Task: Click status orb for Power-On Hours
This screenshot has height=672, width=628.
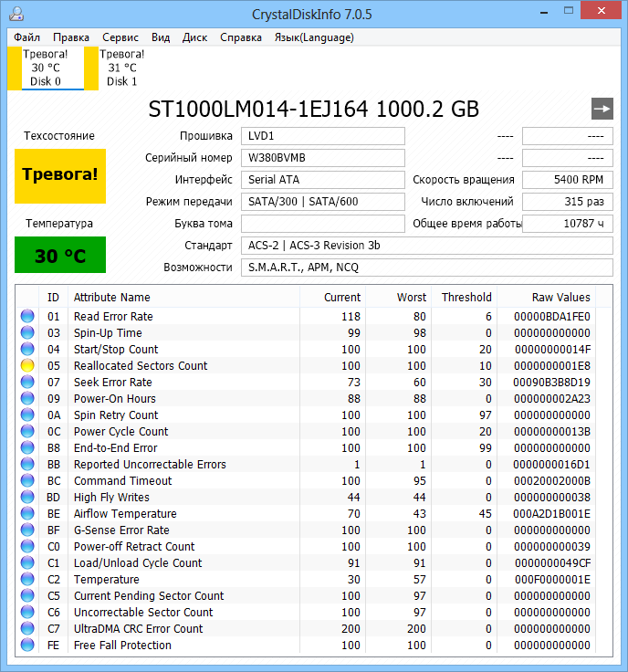Action: pyautogui.click(x=27, y=398)
